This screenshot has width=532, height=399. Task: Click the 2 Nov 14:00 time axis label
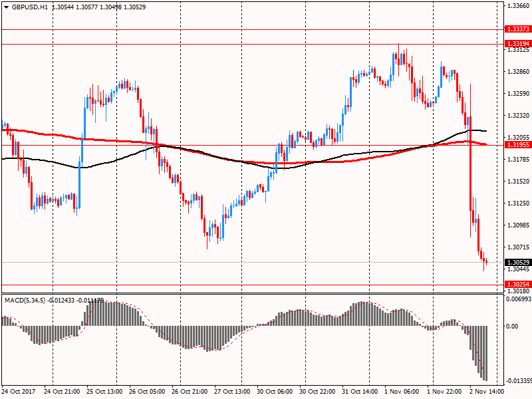(x=487, y=392)
